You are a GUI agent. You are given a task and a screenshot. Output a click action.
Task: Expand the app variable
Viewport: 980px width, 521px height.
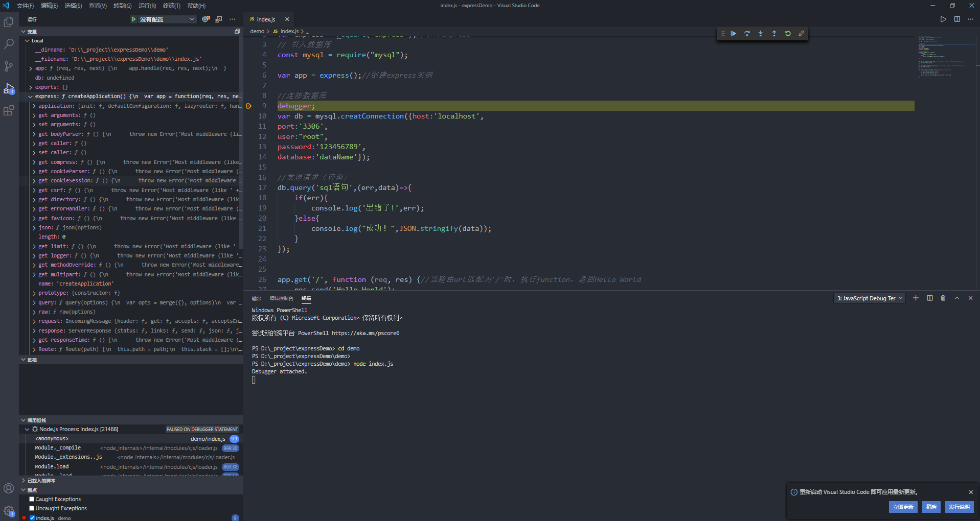click(x=31, y=68)
